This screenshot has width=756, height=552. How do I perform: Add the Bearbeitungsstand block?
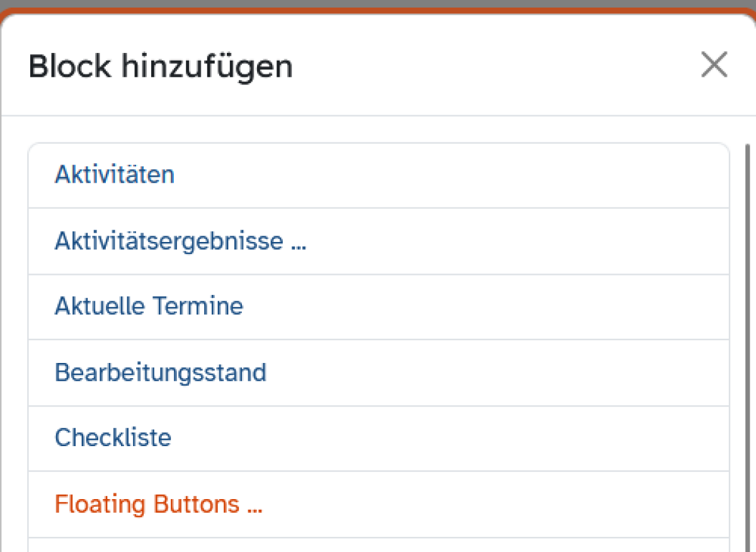click(161, 372)
